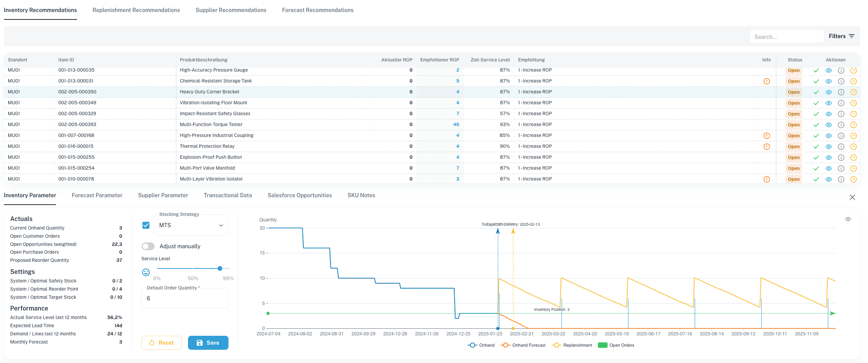Sort table by Empfohlener ROP column header
This screenshot has width=868, height=363.
pos(439,60)
